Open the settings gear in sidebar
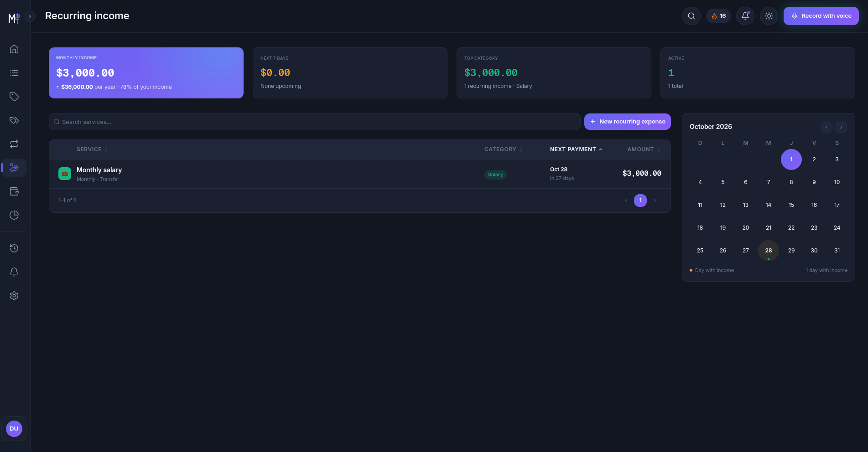Image resolution: width=868 pixels, height=452 pixels. (x=14, y=296)
